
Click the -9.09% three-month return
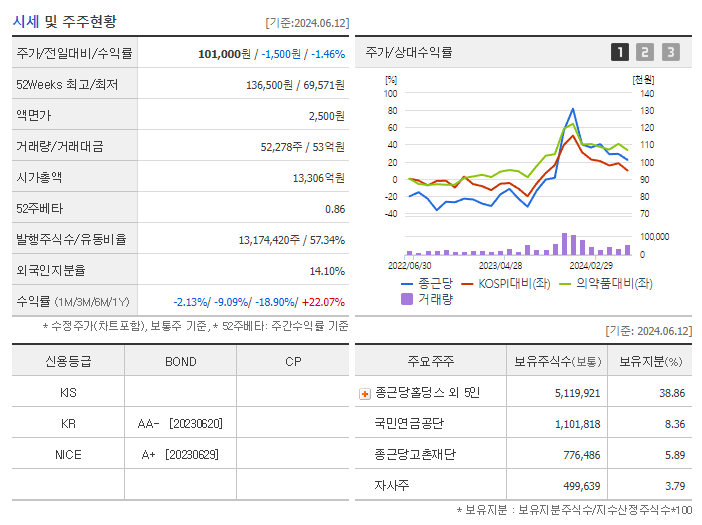point(231,302)
